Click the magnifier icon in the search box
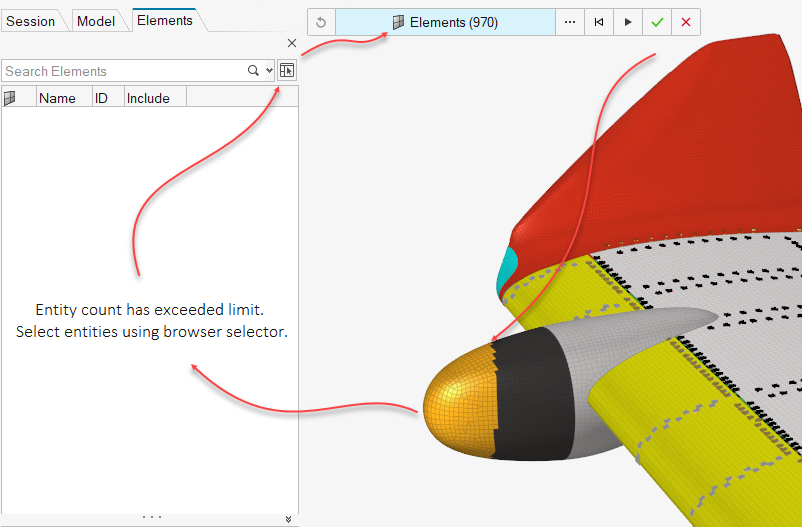The height and width of the screenshot is (527, 802). [254, 71]
